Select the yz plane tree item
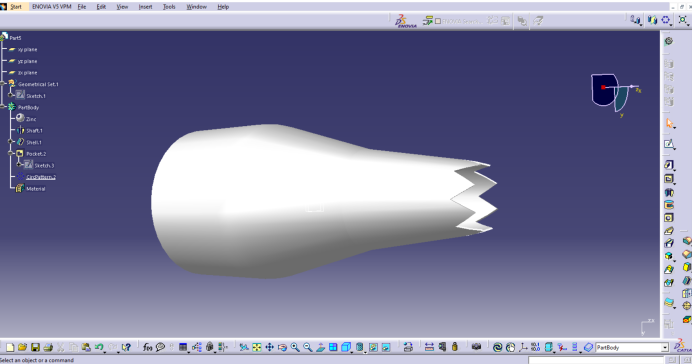Image resolution: width=692 pixels, height=364 pixels. pyautogui.click(x=27, y=61)
